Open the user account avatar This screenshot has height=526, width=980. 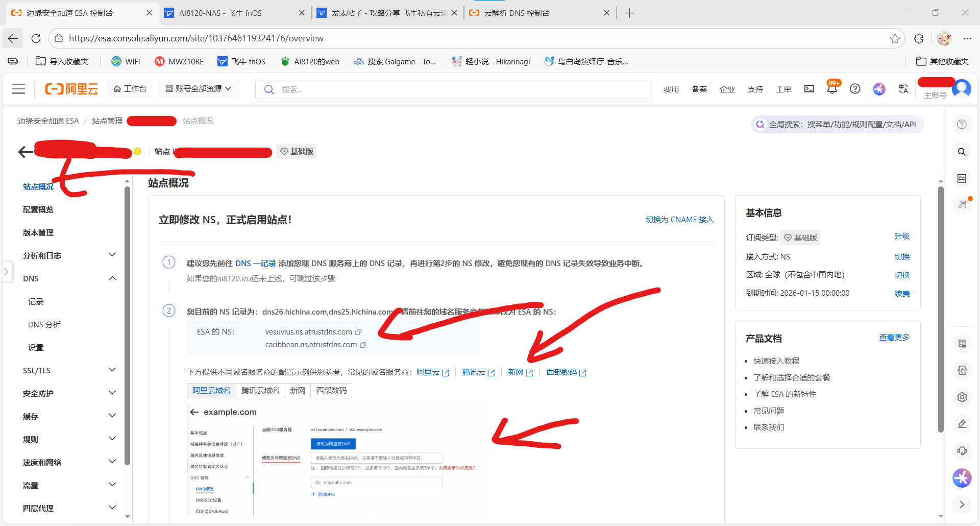coord(962,89)
